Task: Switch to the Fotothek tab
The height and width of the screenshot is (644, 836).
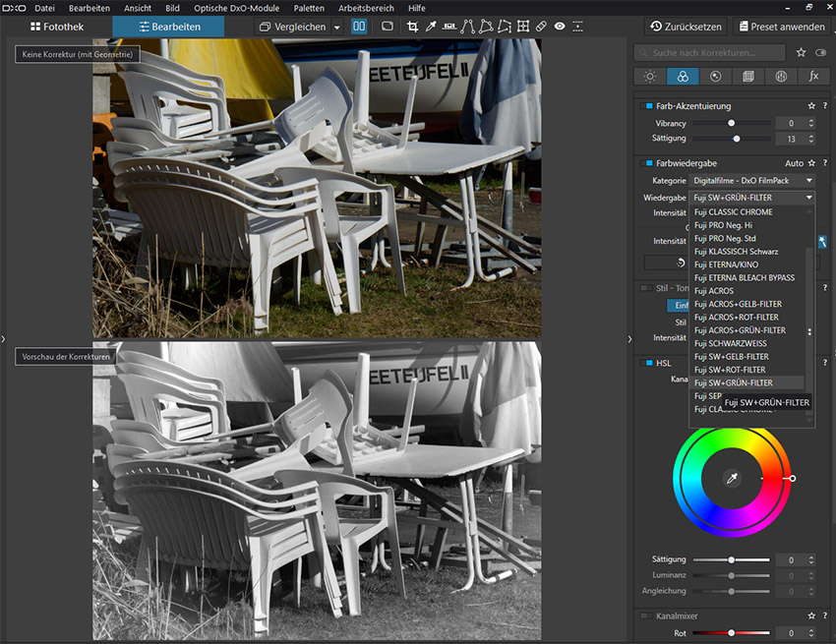Action: click(x=56, y=27)
